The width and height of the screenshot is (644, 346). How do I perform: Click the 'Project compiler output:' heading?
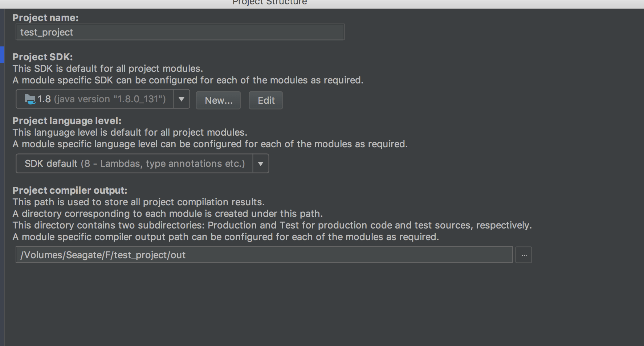point(70,190)
